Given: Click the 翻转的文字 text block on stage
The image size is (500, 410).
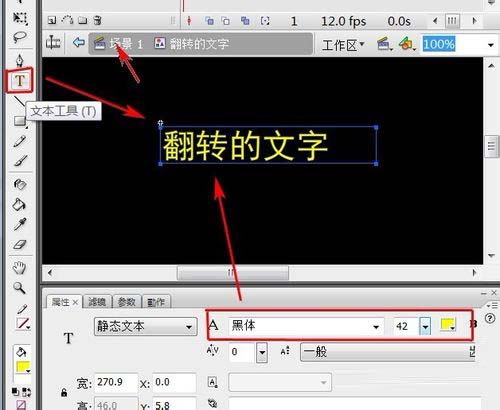Looking at the screenshot, I should coord(268,145).
